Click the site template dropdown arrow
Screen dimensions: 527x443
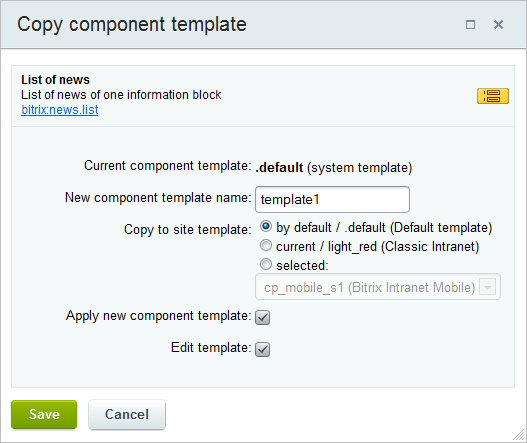pyautogui.click(x=488, y=287)
